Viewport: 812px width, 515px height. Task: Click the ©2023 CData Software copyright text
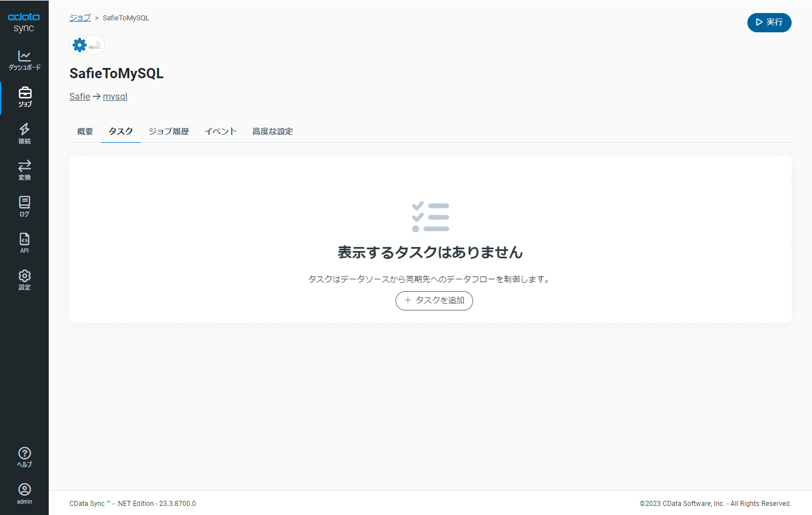[716, 504]
